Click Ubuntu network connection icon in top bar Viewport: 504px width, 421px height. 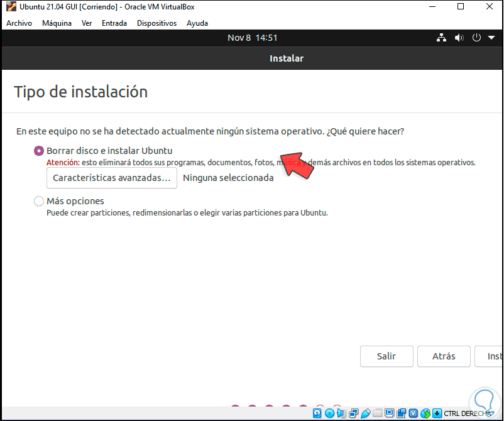[x=441, y=38]
